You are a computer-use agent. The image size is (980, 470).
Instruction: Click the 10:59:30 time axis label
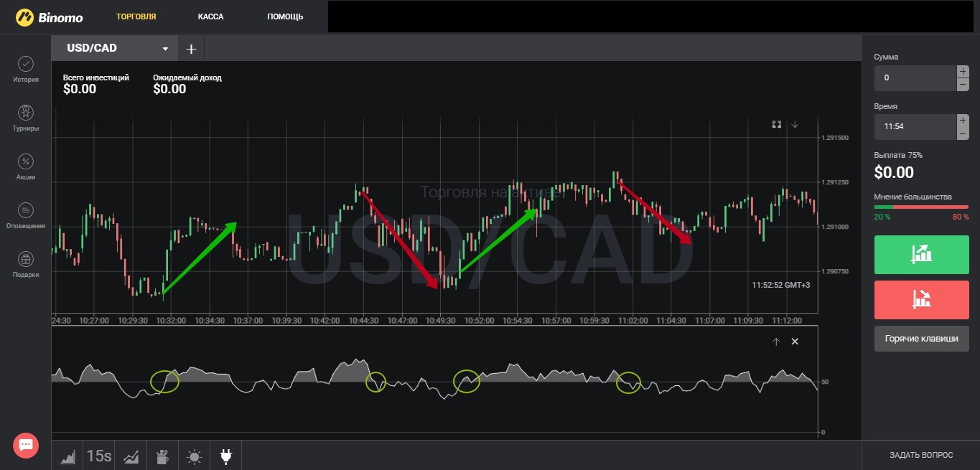point(594,321)
